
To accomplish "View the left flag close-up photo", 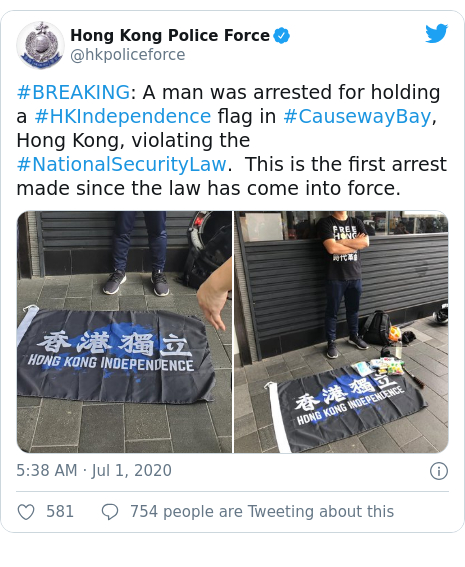I will pos(124,332).
